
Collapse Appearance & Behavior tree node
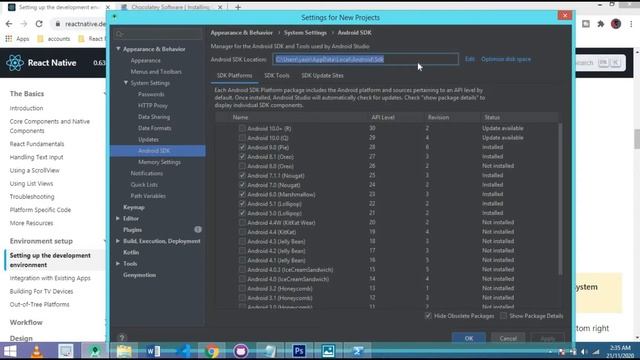pyautogui.click(x=118, y=49)
